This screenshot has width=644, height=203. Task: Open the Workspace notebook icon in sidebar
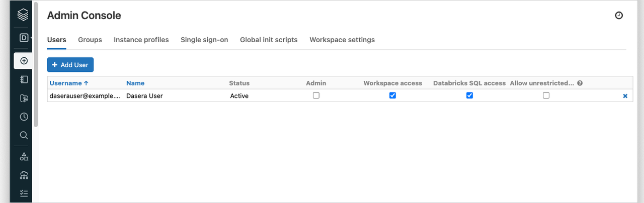24,79
